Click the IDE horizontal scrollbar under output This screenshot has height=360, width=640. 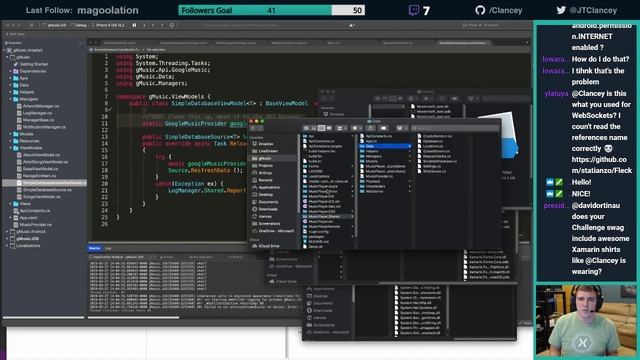[133, 318]
